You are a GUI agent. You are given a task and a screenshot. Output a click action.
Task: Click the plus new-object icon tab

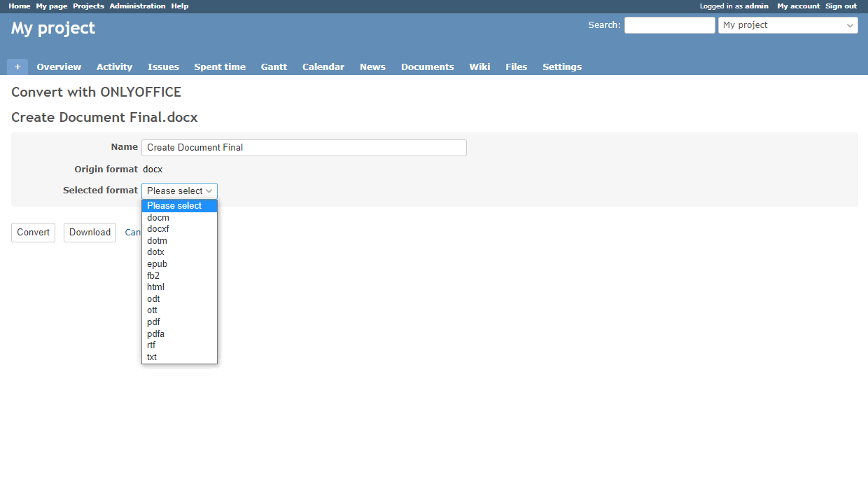pos(17,67)
